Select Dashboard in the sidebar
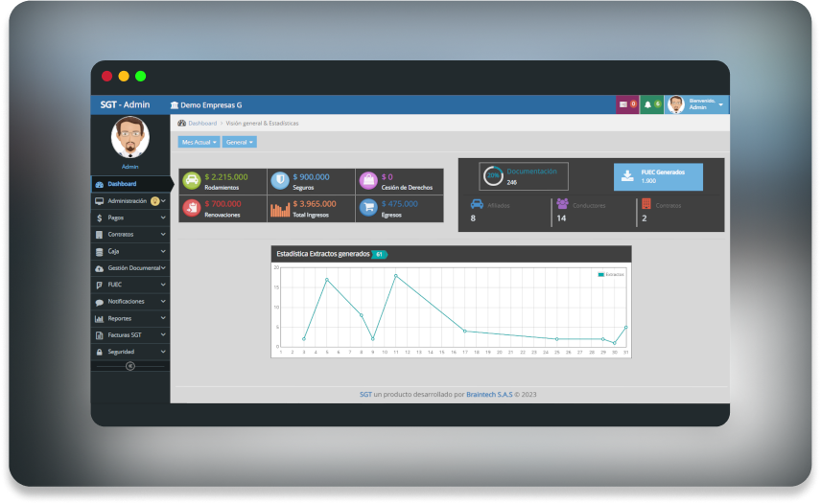 pos(130,183)
